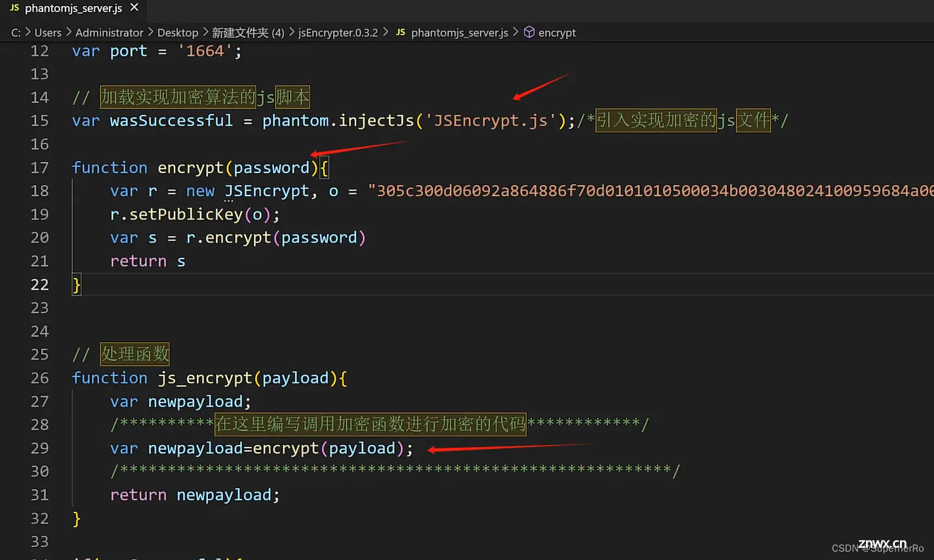The width and height of the screenshot is (934, 560).
Task: Click the asterisk comment on line 30
Action: click(x=395, y=471)
